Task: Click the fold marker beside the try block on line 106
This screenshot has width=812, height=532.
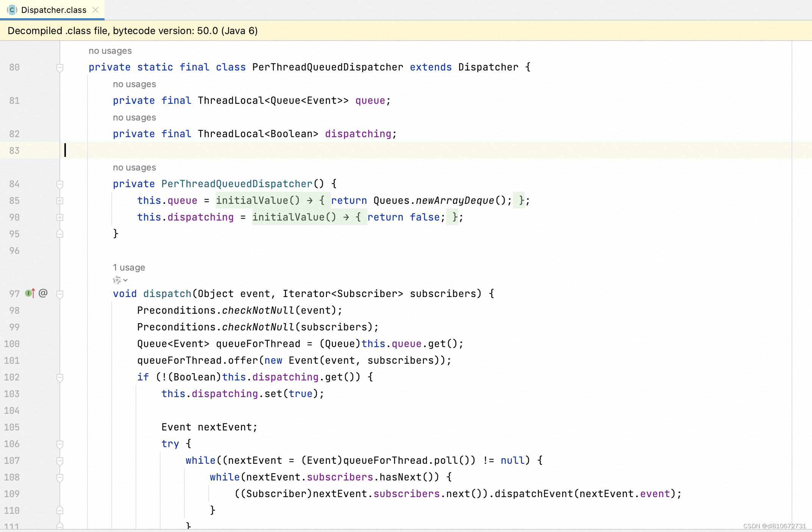Action: (x=59, y=444)
